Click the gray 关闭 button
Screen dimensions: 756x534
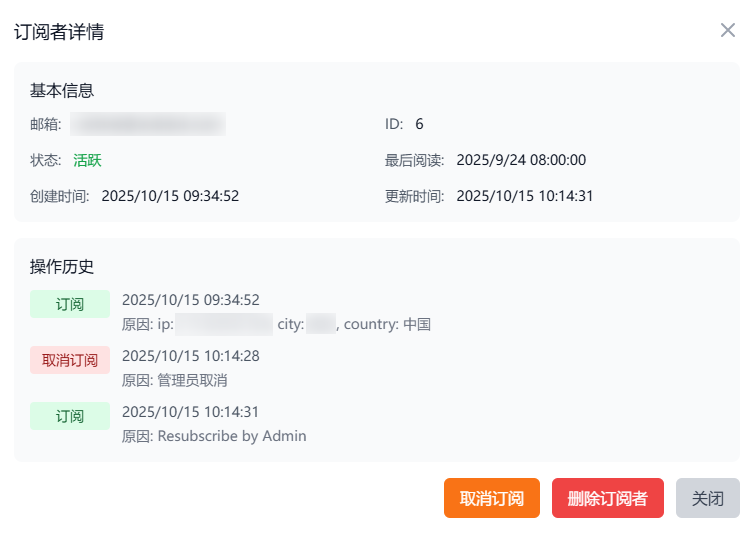click(x=708, y=498)
